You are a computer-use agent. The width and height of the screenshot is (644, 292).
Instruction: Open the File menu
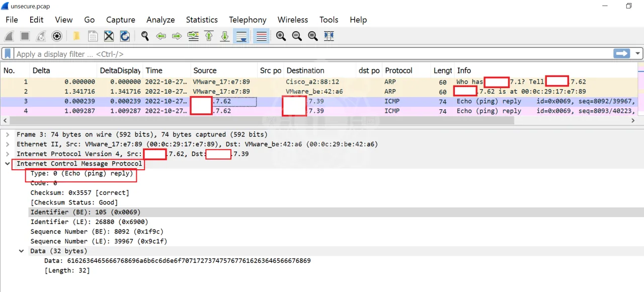(x=12, y=20)
